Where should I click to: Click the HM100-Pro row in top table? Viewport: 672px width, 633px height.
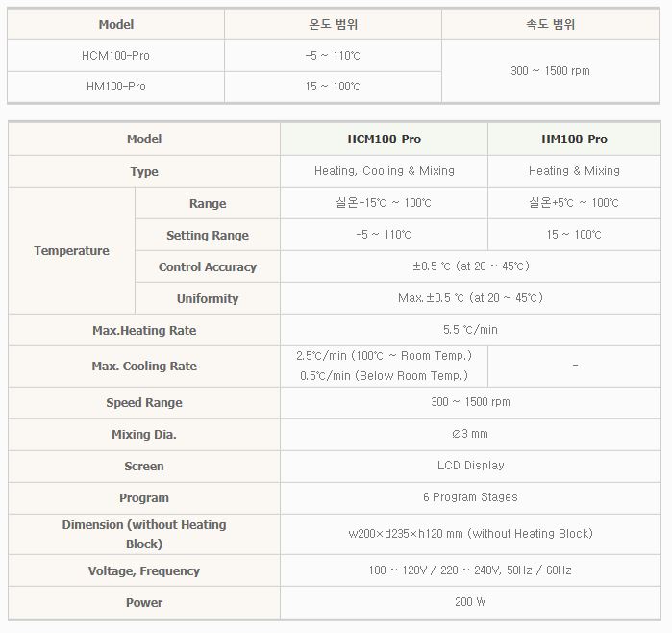point(116,87)
